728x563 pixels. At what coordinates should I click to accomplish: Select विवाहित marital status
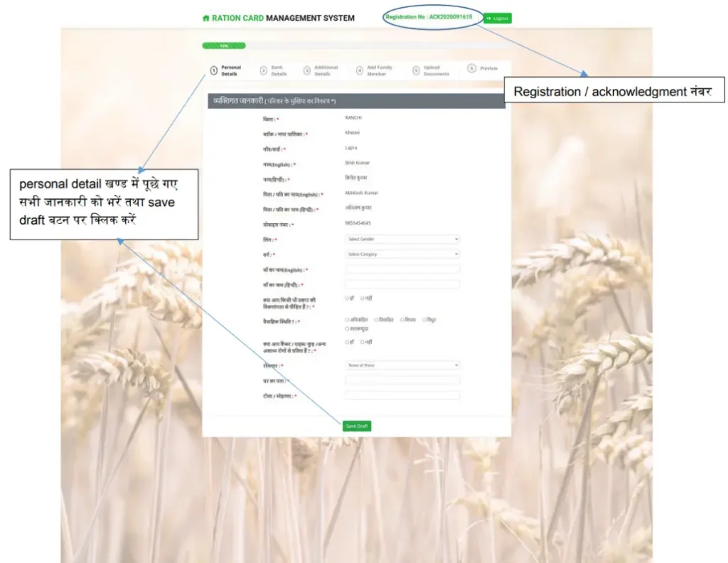(x=377, y=320)
